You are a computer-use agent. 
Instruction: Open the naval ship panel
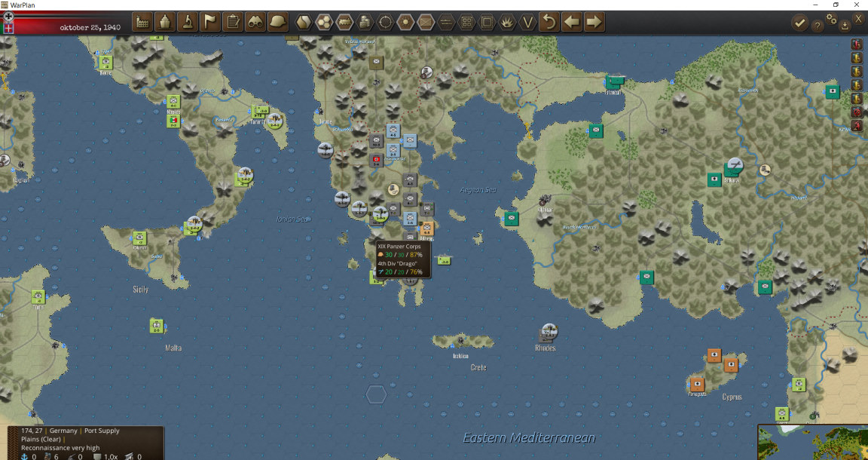[x=165, y=22]
